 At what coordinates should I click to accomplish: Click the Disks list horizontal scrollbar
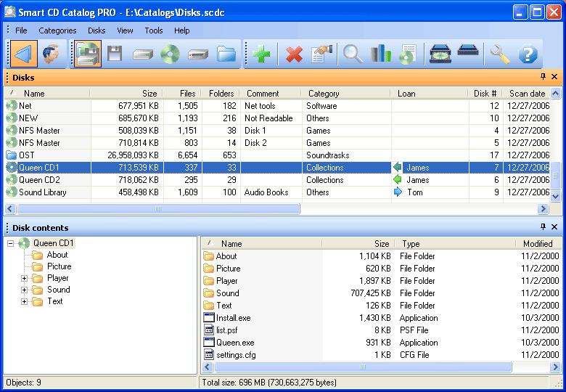[156, 208]
